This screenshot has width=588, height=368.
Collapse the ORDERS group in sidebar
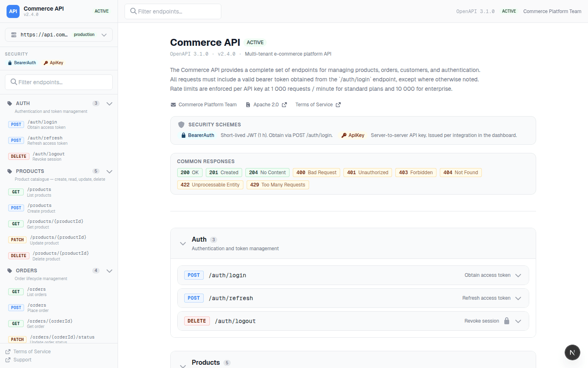point(109,271)
